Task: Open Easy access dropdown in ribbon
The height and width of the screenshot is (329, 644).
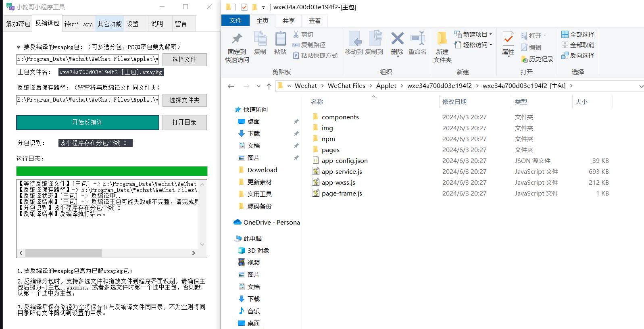Action: (x=473, y=45)
